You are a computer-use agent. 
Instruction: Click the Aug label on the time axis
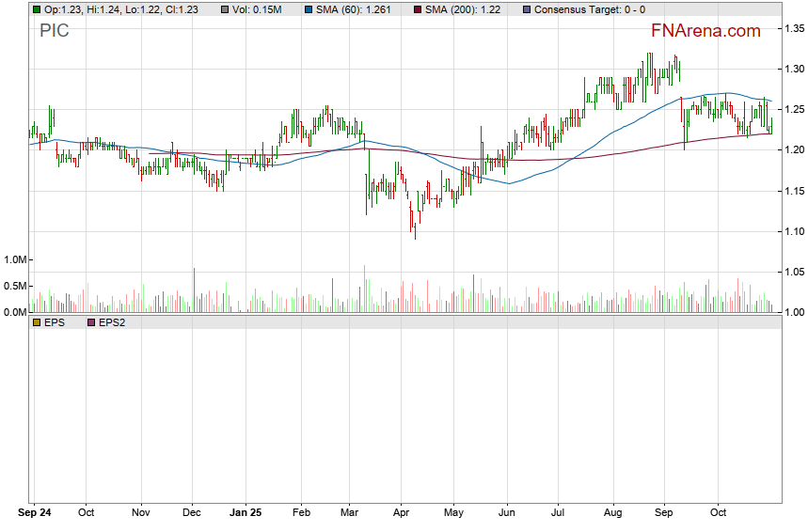pyautogui.click(x=612, y=514)
